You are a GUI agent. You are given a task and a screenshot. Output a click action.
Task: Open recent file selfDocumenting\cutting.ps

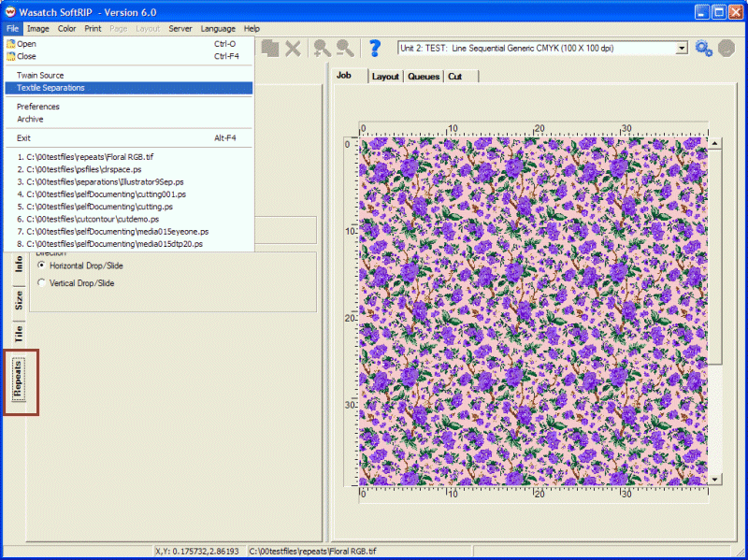(x=129, y=207)
